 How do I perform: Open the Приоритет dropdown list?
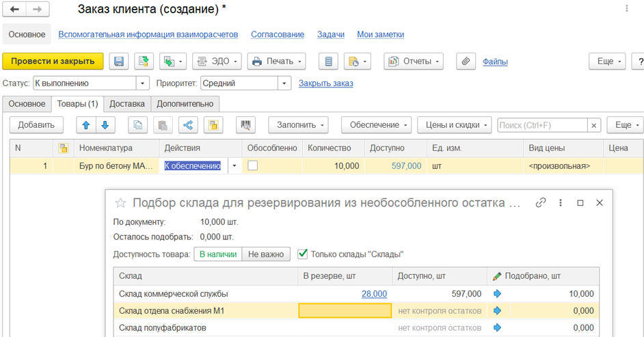pyautogui.click(x=284, y=83)
